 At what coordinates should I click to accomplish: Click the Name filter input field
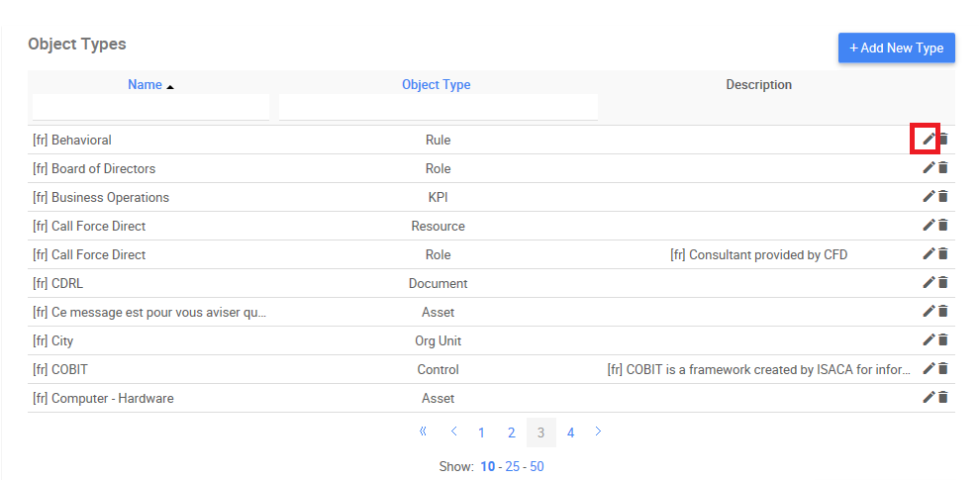[x=150, y=107]
